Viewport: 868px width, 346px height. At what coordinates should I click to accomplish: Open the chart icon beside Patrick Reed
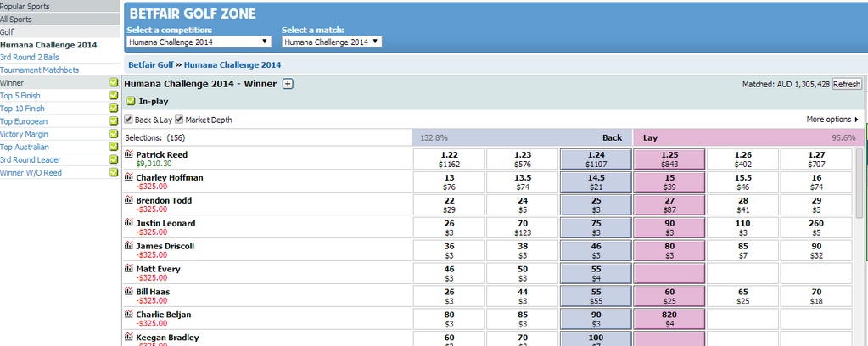128,155
